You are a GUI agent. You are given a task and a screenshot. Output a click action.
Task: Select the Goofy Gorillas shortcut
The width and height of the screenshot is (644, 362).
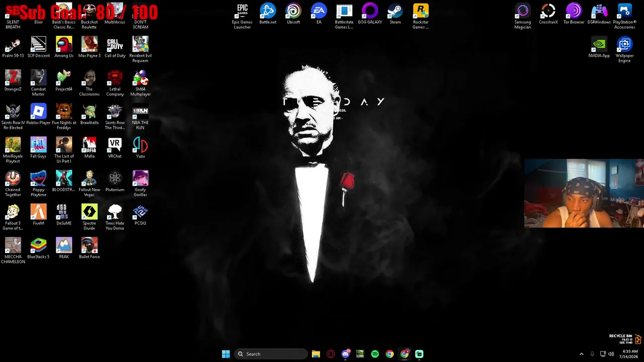coord(140,184)
